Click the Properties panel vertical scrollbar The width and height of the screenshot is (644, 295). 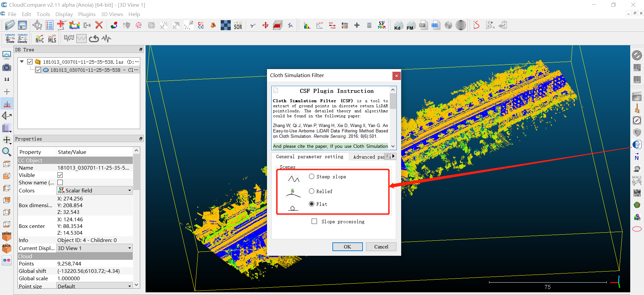(x=136, y=217)
